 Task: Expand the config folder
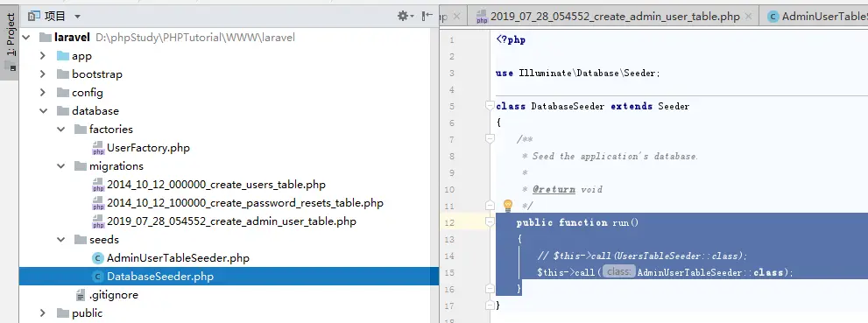pos(43,93)
